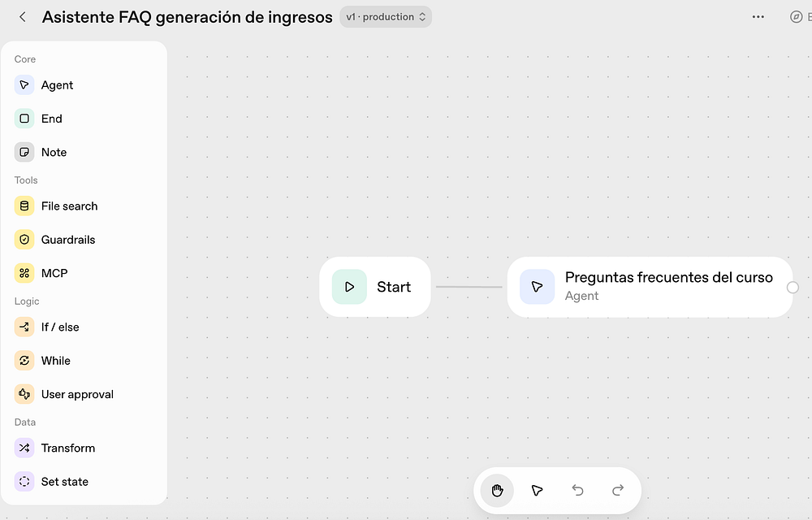This screenshot has width=812, height=520.
Task: Open the three-dot more options menu
Action: [758, 17]
